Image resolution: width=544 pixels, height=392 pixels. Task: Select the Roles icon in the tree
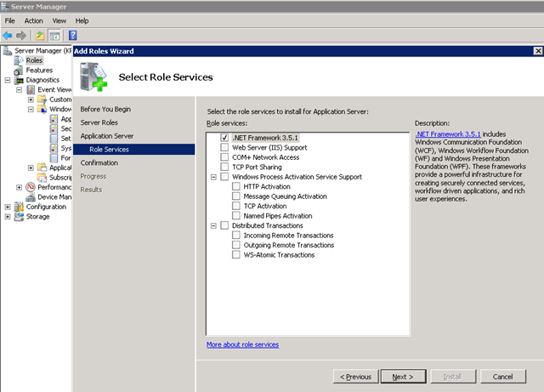pyautogui.click(x=19, y=60)
